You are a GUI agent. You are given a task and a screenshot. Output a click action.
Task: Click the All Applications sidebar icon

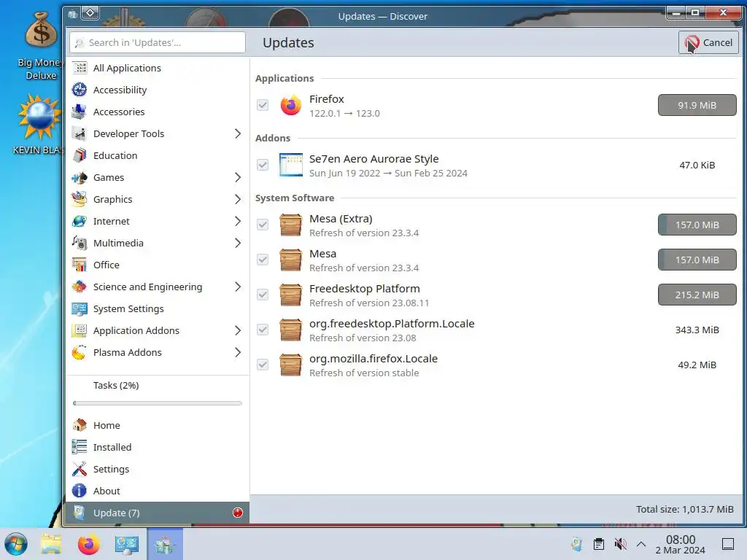coord(80,68)
